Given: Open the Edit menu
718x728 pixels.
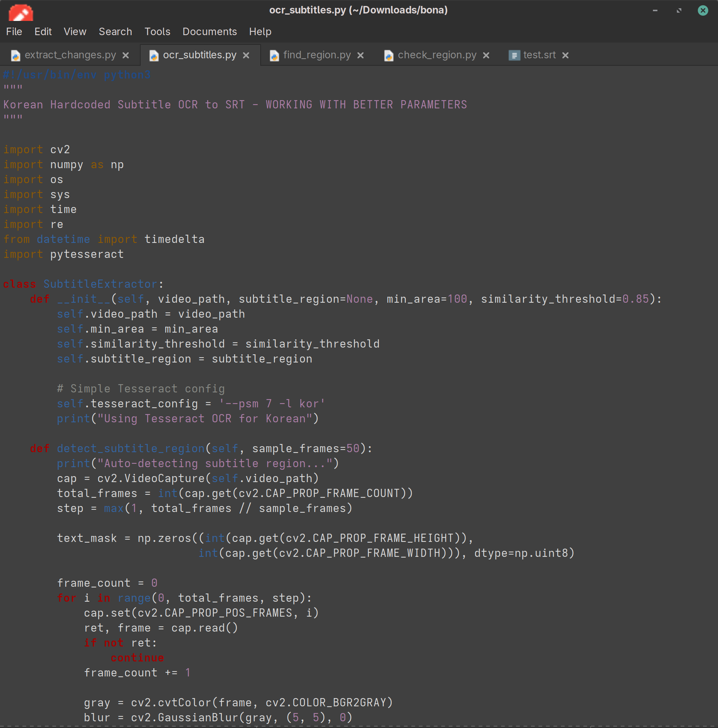Looking at the screenshot, I should [43, 32].
